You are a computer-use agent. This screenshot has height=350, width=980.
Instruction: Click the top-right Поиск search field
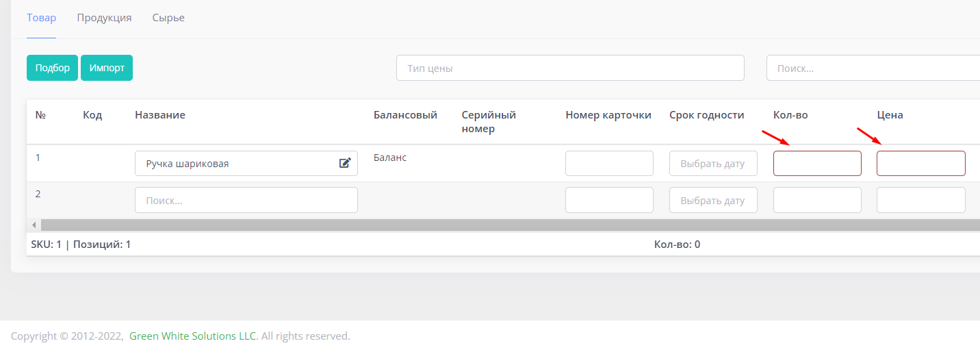click(873, 68)
